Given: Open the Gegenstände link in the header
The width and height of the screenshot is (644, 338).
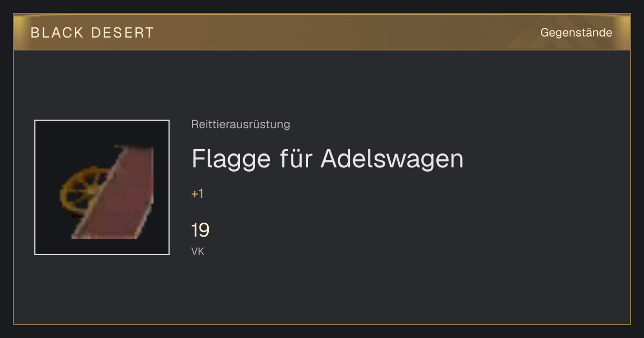Looking at the screenshot, I should tap(576, 33).
